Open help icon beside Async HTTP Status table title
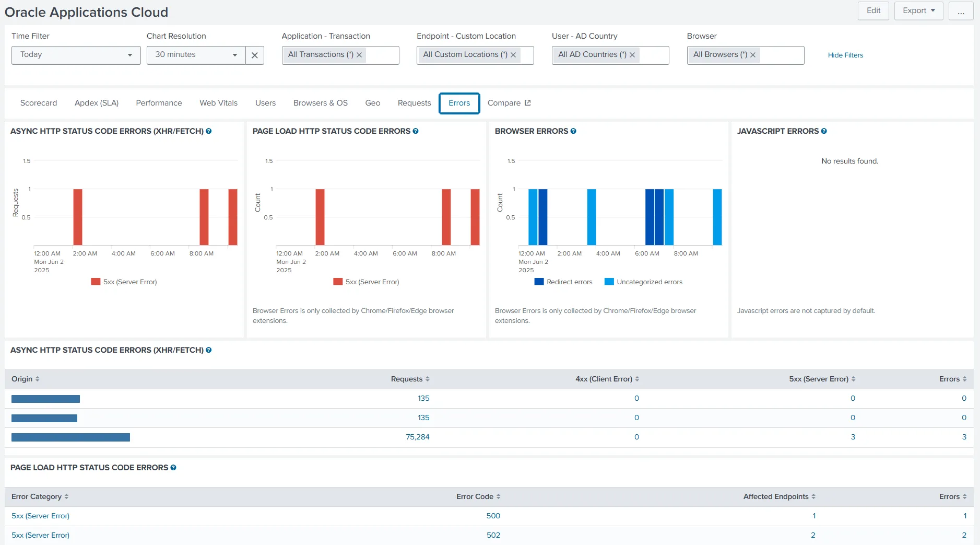 click(208, 350)
